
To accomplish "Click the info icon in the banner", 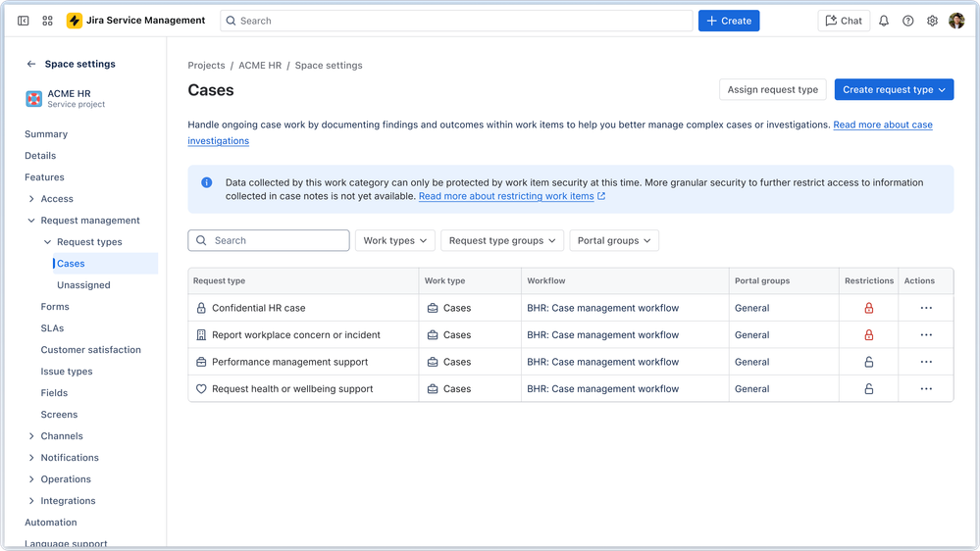I will click(x=206, y=182).
